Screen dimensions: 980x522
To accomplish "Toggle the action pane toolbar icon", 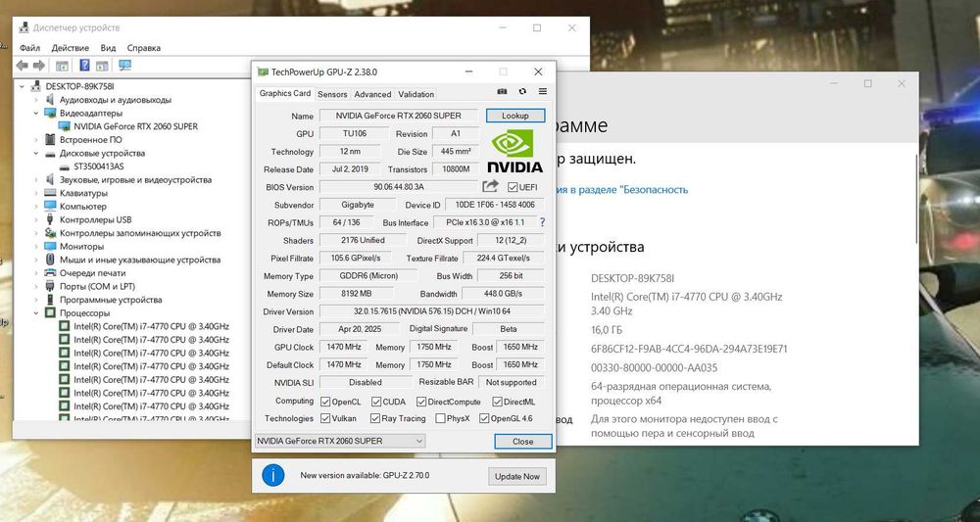I will 102,66.
